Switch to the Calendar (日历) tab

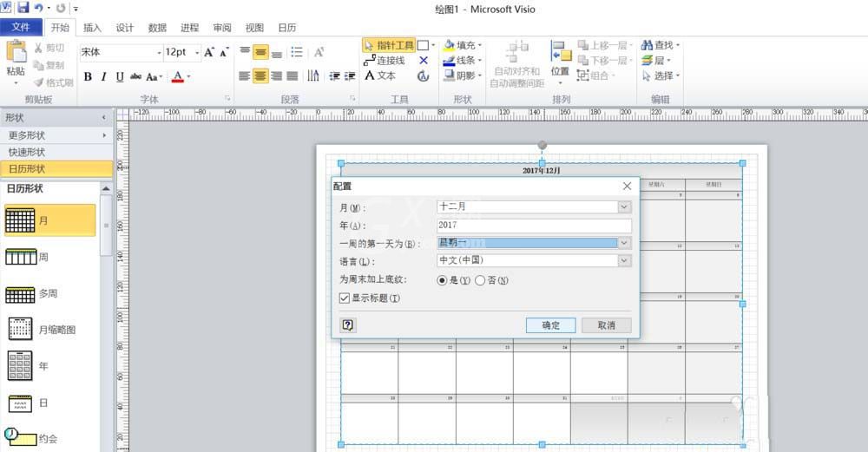[x=286, y=28]
